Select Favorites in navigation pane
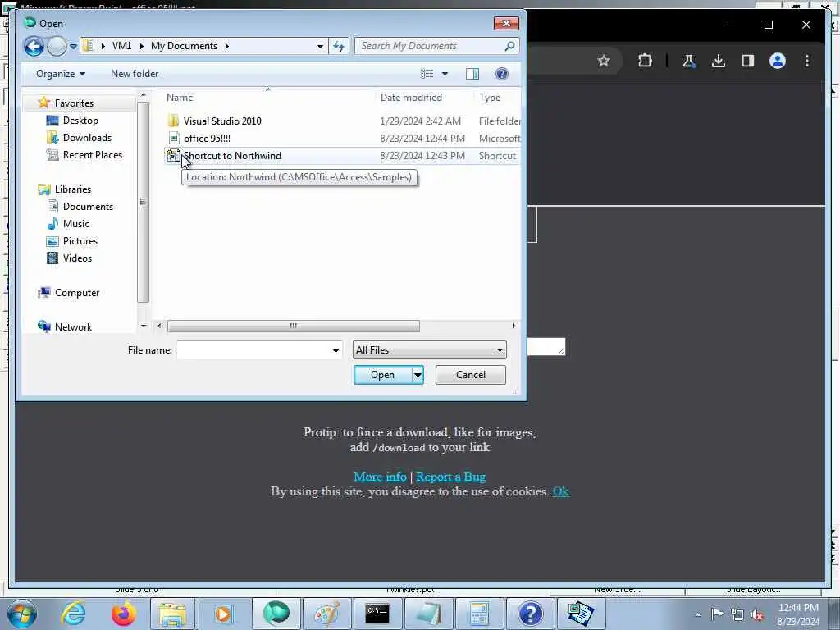Viewport: 840px width, 630px height. [74, 103]
